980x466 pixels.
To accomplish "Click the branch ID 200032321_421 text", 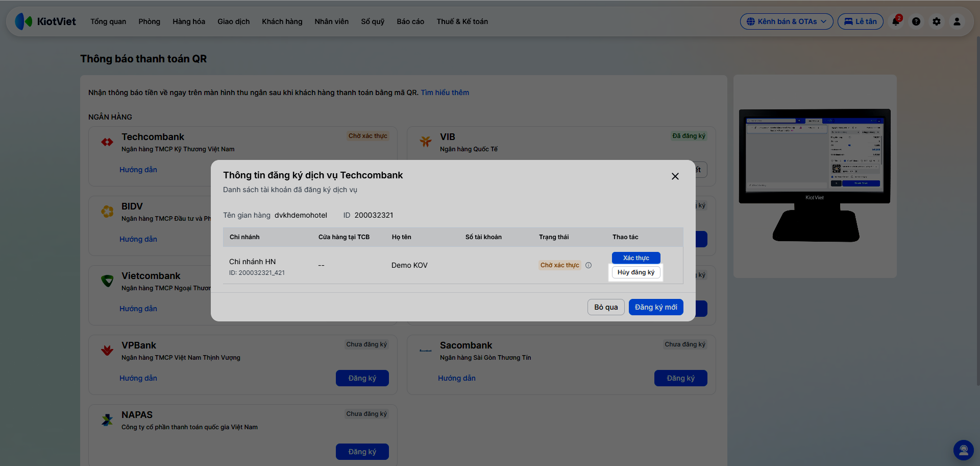I will 257,273.
